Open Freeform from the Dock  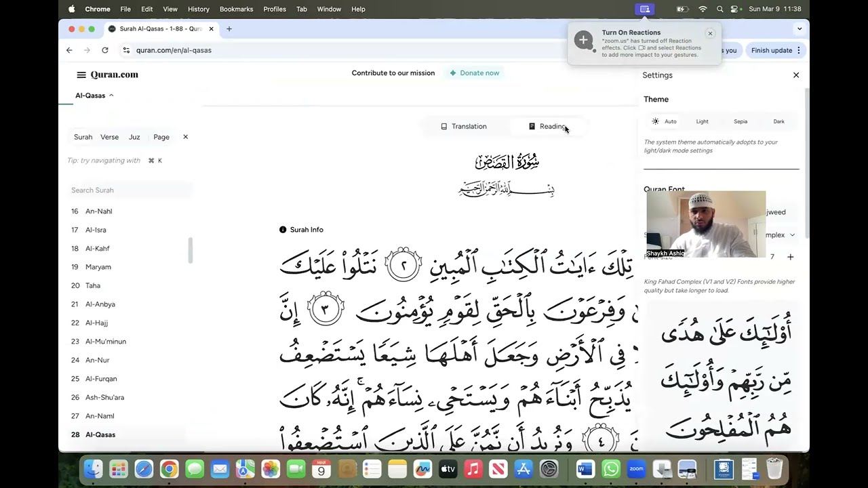pyautogui.click(x=422, y=469)
